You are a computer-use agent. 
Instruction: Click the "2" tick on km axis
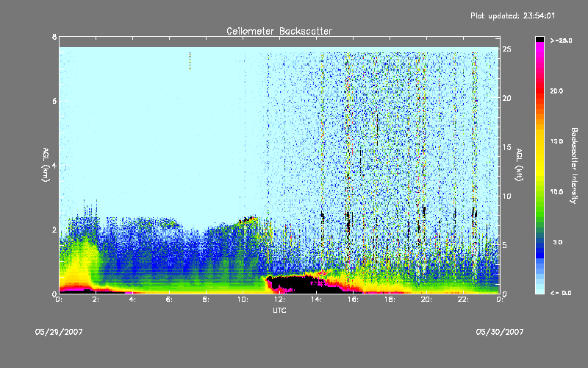(x=54, y=230)
